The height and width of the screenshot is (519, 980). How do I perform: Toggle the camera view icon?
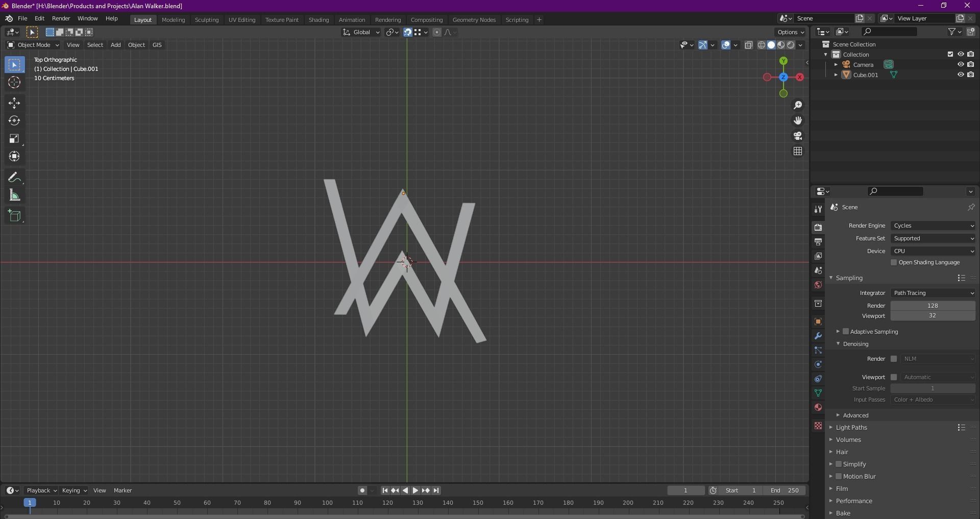[798, 136]
